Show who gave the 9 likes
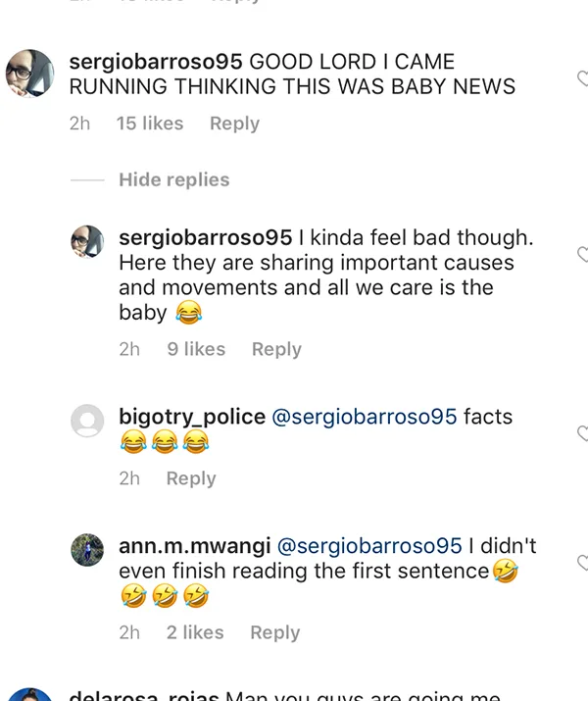This screenshot has width=588, height=701. click(x=195, y=349)
